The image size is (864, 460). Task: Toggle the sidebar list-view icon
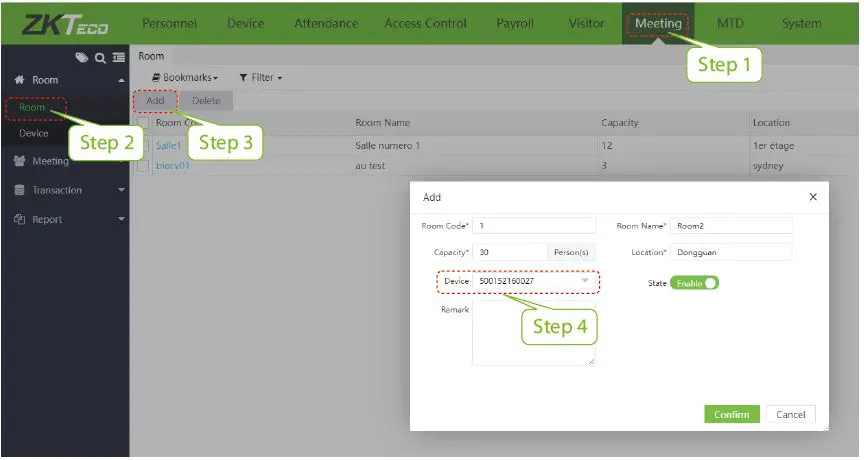click(118, 57)
